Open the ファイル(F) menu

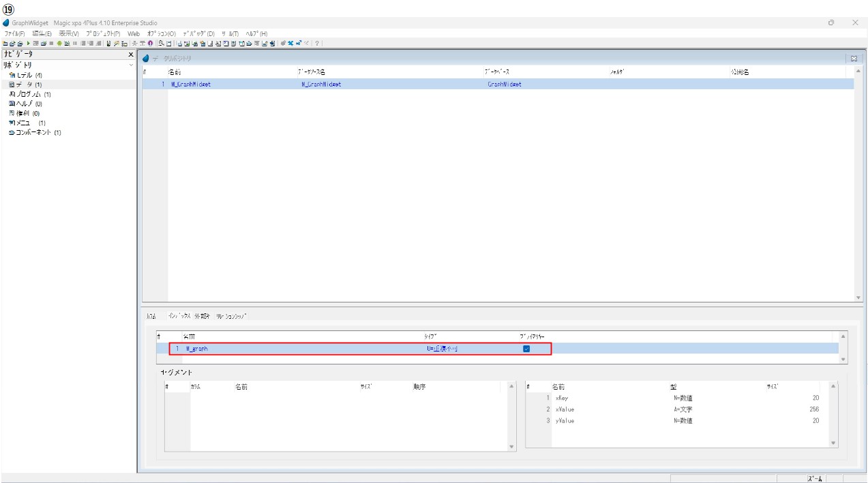tap(14, 33)
